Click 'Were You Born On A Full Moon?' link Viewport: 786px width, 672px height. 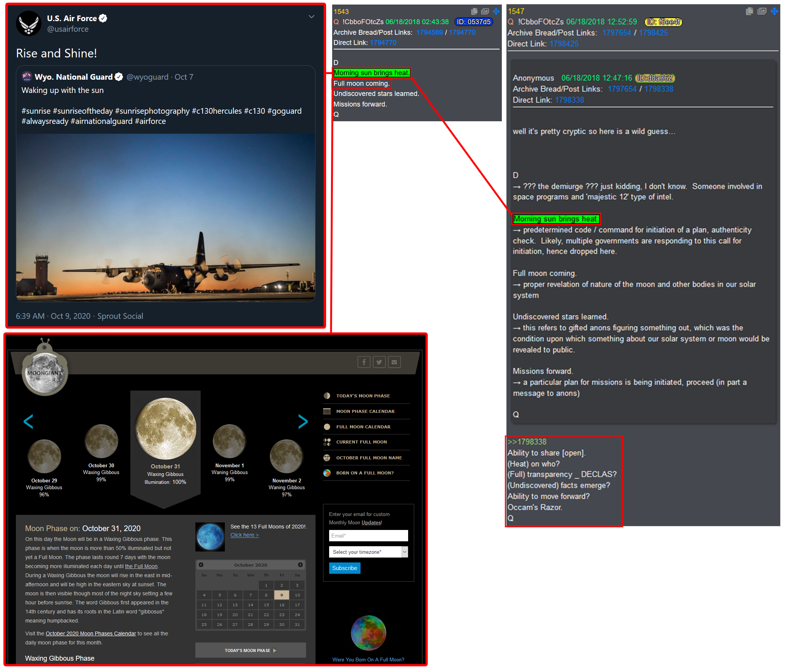click(x=368, y=660)
